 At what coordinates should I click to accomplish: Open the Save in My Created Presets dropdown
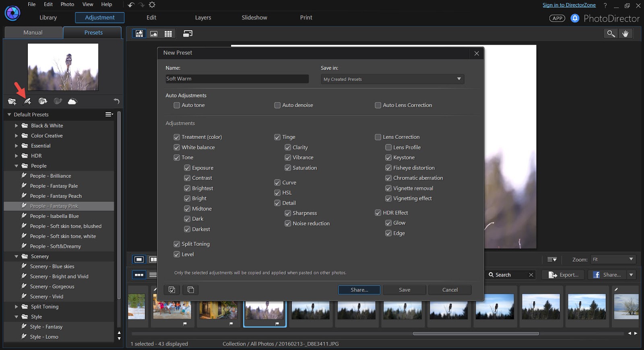pyautogui.click(x=392, y=79)
